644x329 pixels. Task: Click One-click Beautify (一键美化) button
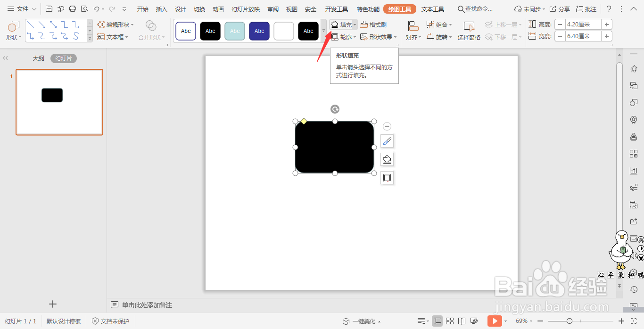(x=361, y=321)
